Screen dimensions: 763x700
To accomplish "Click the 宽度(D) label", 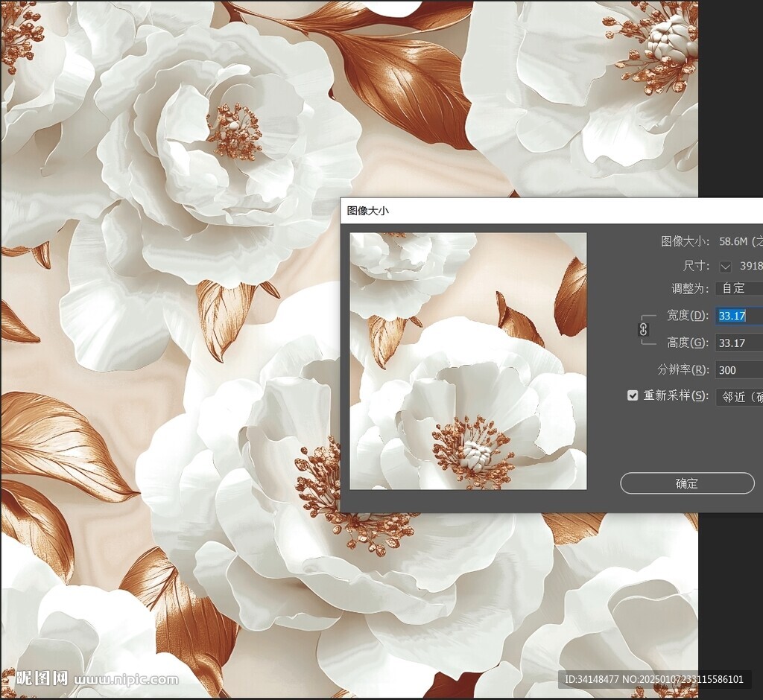I will [x=688, y=316].
